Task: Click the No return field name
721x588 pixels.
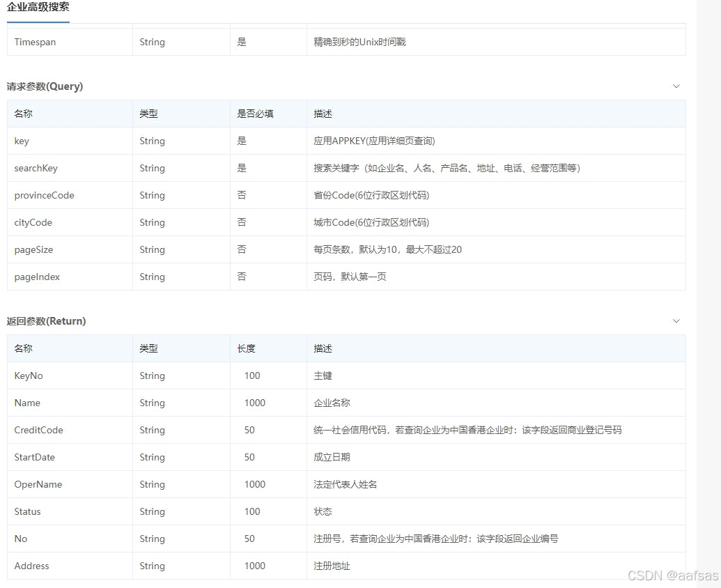Action: [21, 539]
